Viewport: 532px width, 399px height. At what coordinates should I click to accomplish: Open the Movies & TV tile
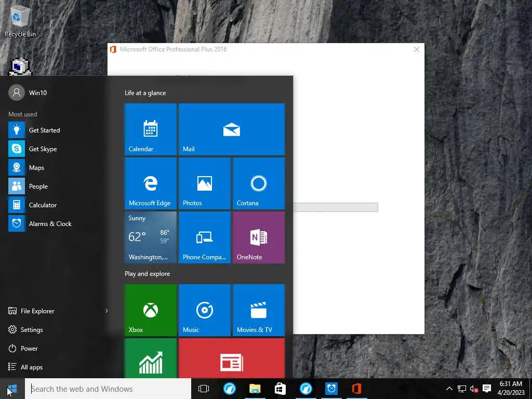click(259, 310)
